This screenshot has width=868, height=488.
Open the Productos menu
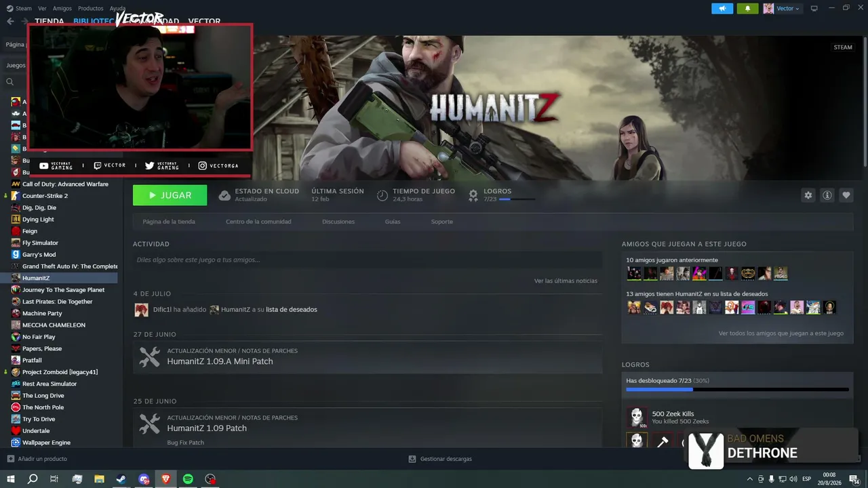pyautogui.click(x=91, y=8)
